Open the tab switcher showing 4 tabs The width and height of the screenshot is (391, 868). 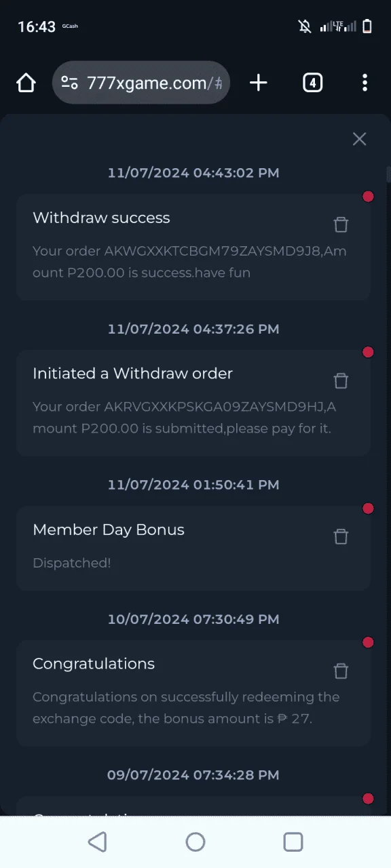point(312,83)
